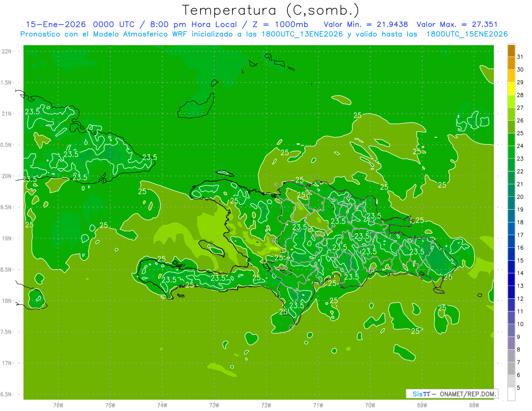Click the legend value label '20'

pyautogui.click(x=520, y=196)
